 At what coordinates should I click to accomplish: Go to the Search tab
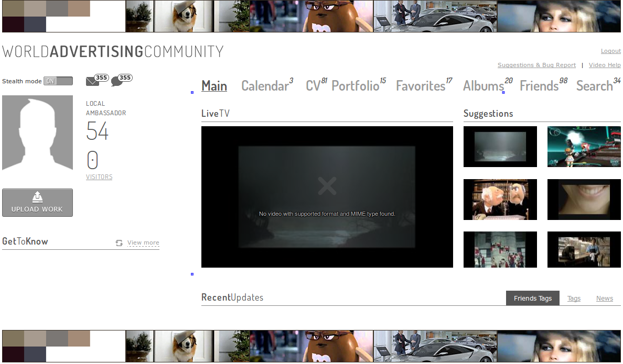[594, 86]
